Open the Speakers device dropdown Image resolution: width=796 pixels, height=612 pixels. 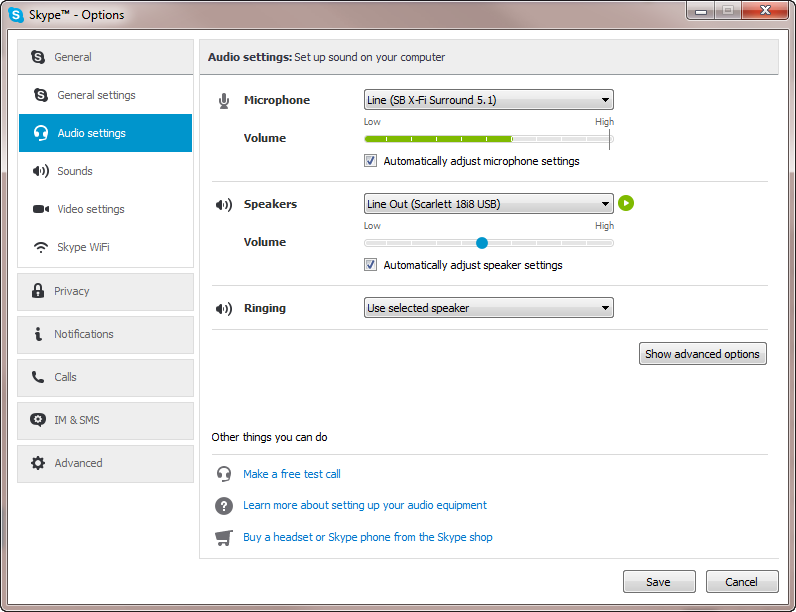488,204
